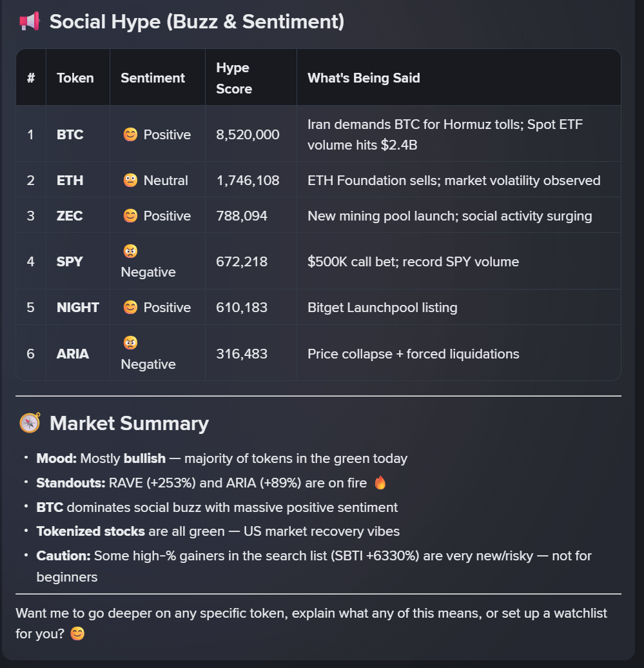Click the megaphone icon beside Social Hype
The height and width of the screenshot is (668, 644).
pos(30,22)
